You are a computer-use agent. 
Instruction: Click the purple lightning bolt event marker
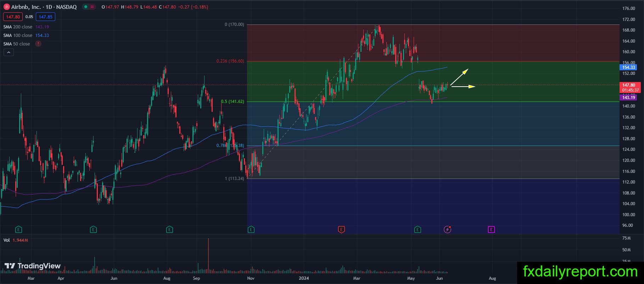click(x=448, y=229)
